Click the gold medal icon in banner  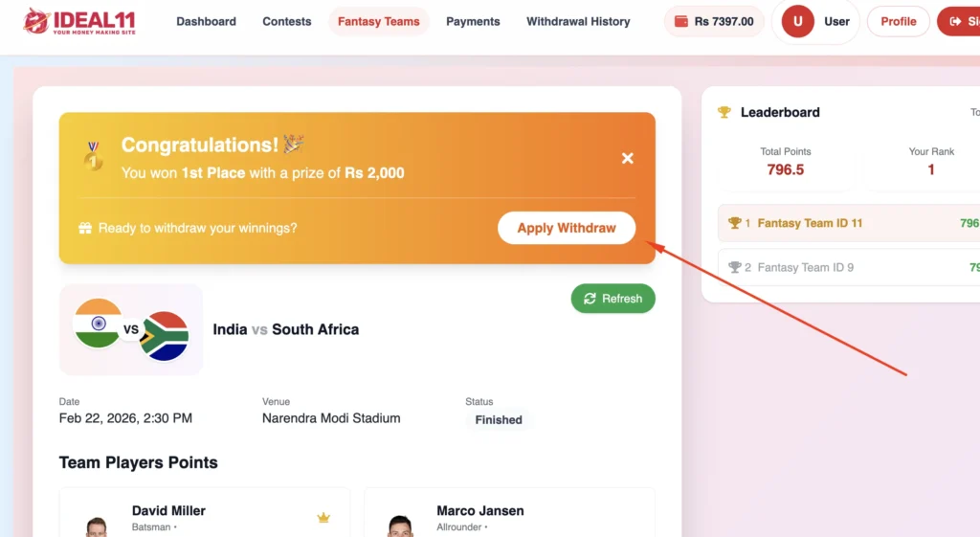pos(93,156)
